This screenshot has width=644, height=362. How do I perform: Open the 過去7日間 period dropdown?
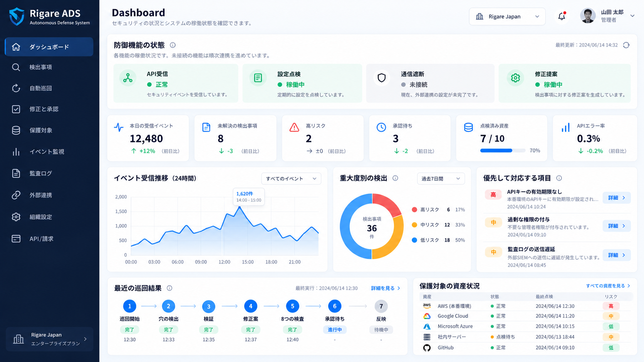click(441, 178)
